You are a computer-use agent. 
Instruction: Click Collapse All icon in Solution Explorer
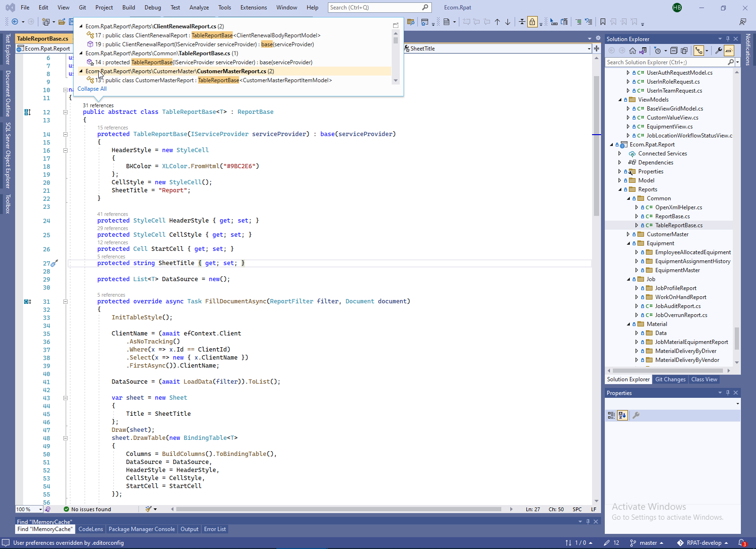point(674,51)
